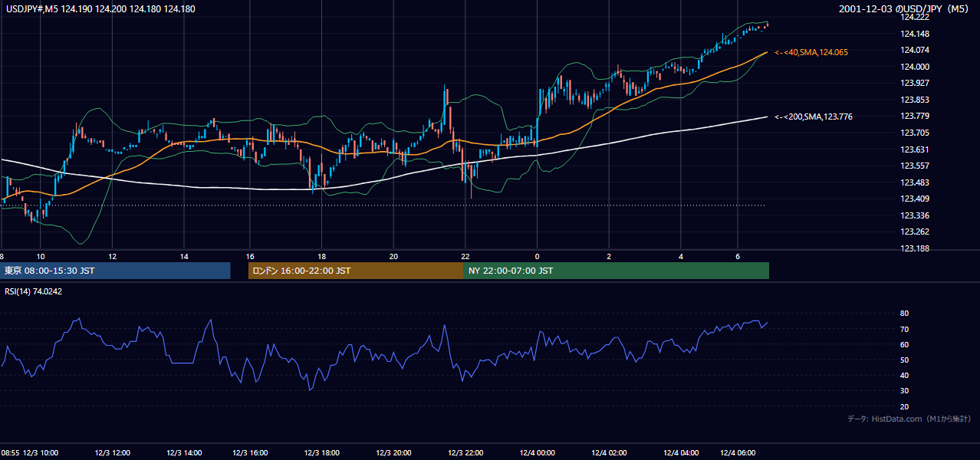Click price axis value 123.705

[x=915, y=133]
